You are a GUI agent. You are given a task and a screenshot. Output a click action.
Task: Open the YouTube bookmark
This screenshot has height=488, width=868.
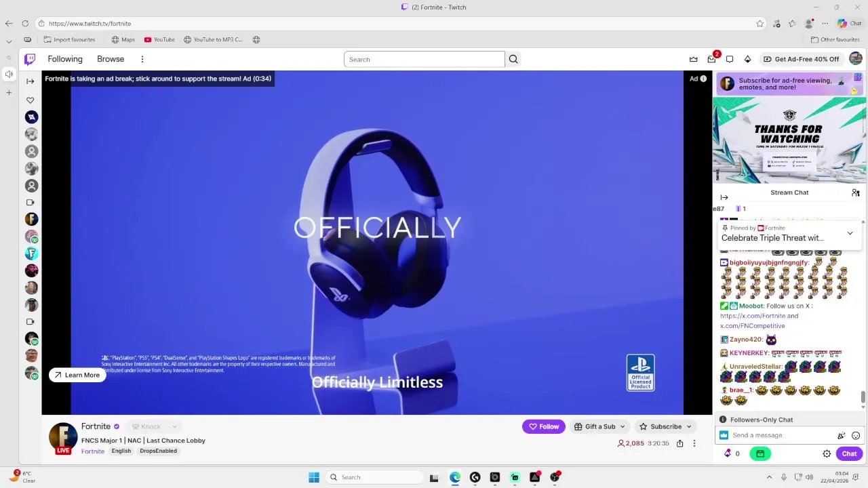159,40
